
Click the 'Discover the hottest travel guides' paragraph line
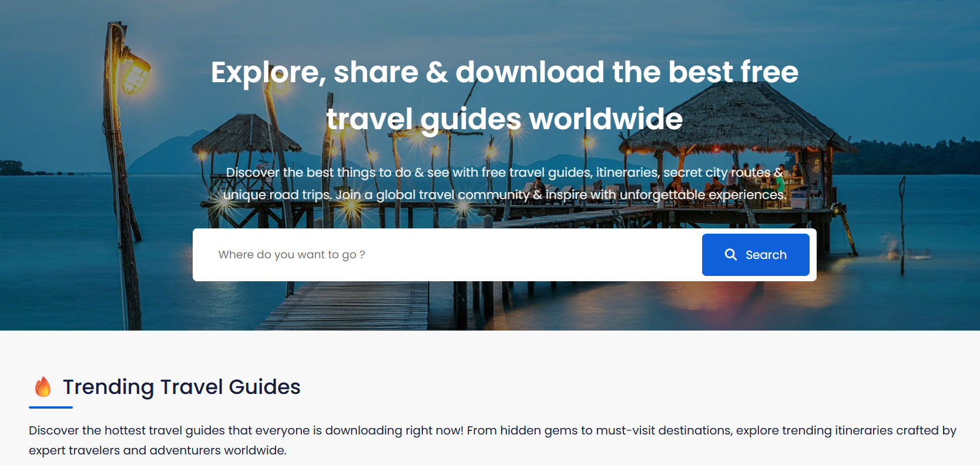pyautogui.click(x=492, y=430)
